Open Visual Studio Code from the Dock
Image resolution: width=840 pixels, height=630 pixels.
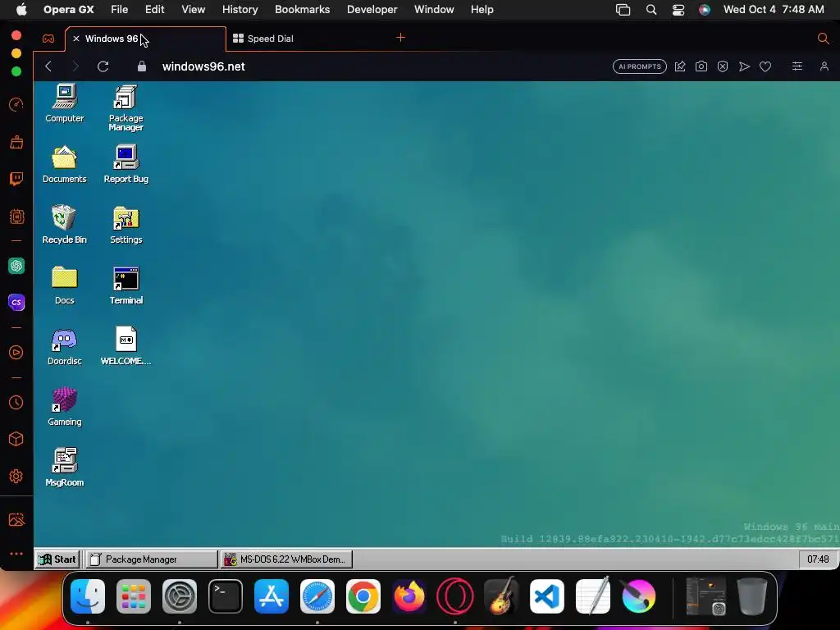click(x=546, y=596)
